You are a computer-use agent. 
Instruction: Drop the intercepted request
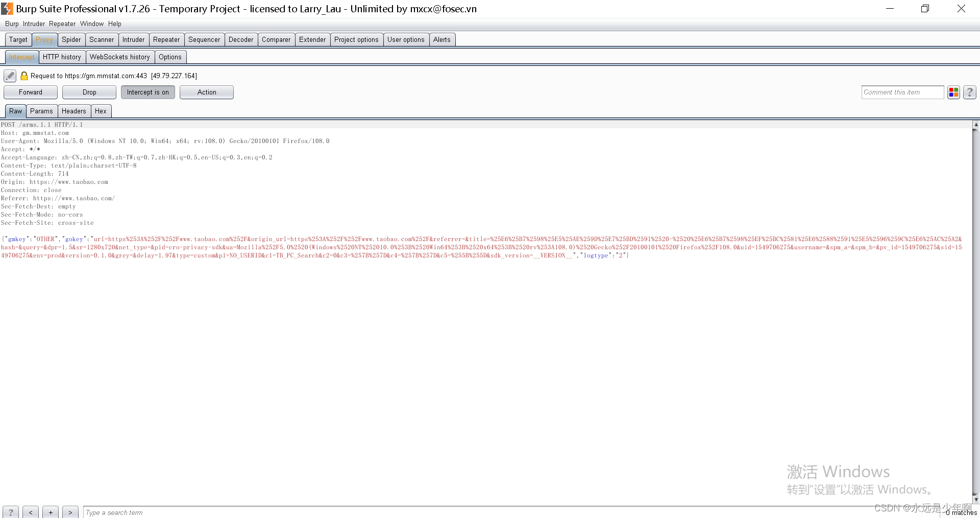(x=89, y=92)
